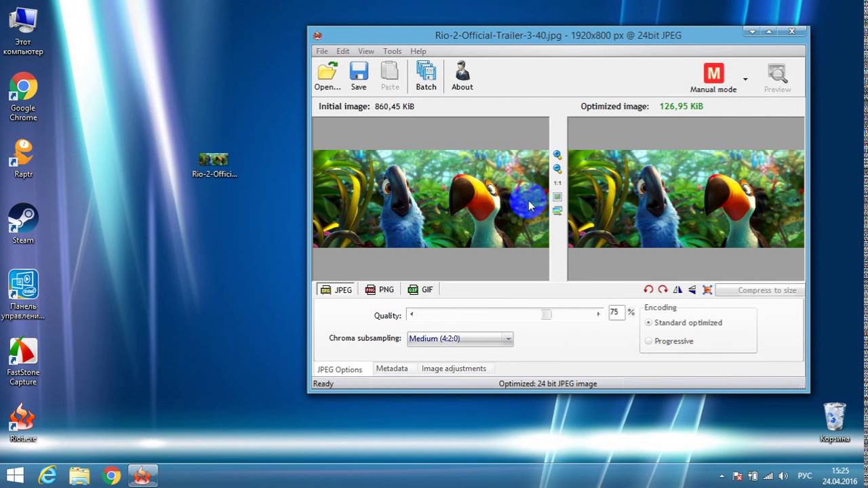The height and width of the screenshot is (488, 868).
Task: Select Standard optimized encoding
Action: [684, 323]
